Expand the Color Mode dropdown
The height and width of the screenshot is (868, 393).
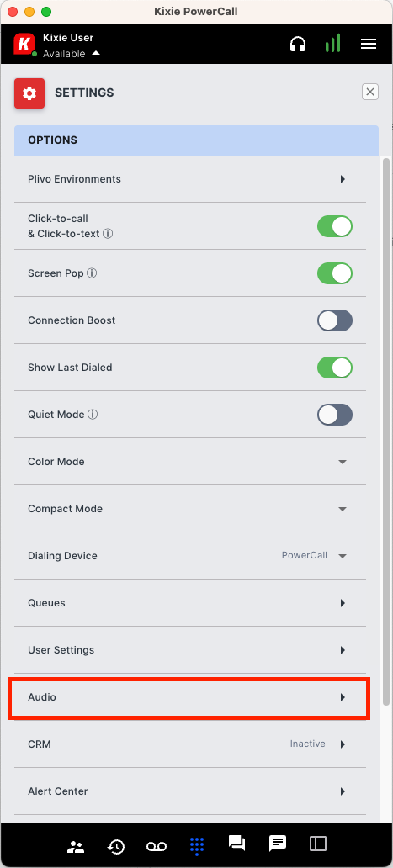point(343,462)
